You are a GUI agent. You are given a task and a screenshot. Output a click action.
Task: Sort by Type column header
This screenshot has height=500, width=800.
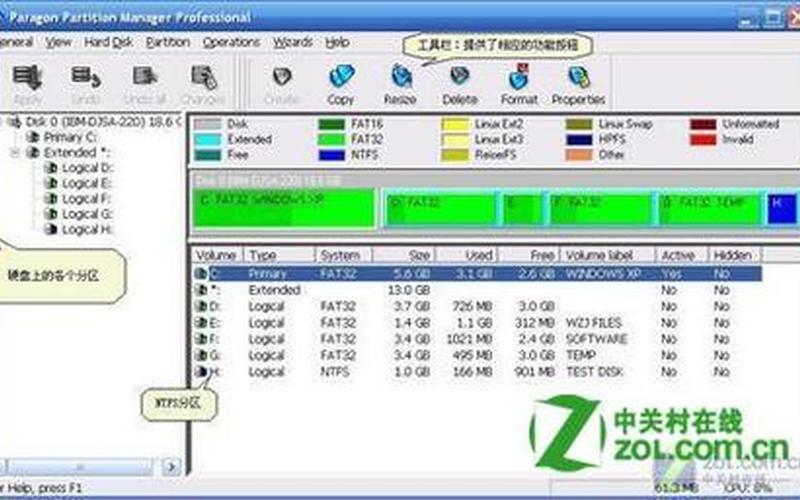tap(279, 255)
